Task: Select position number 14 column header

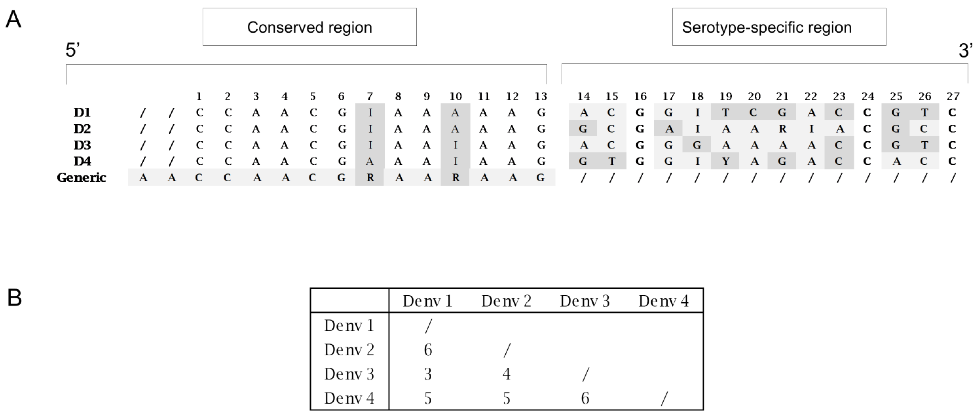Action: click(584, 97)
